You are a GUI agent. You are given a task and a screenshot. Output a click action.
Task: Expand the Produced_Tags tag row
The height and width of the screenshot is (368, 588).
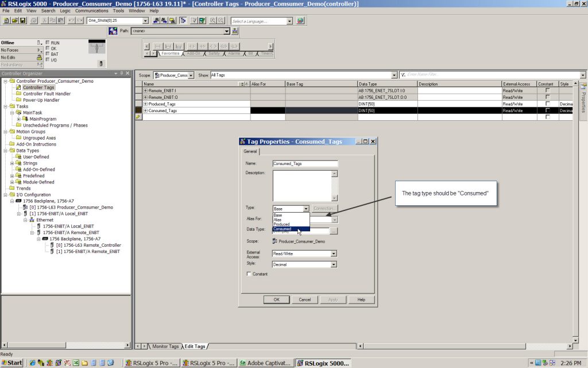pos(145,104)
